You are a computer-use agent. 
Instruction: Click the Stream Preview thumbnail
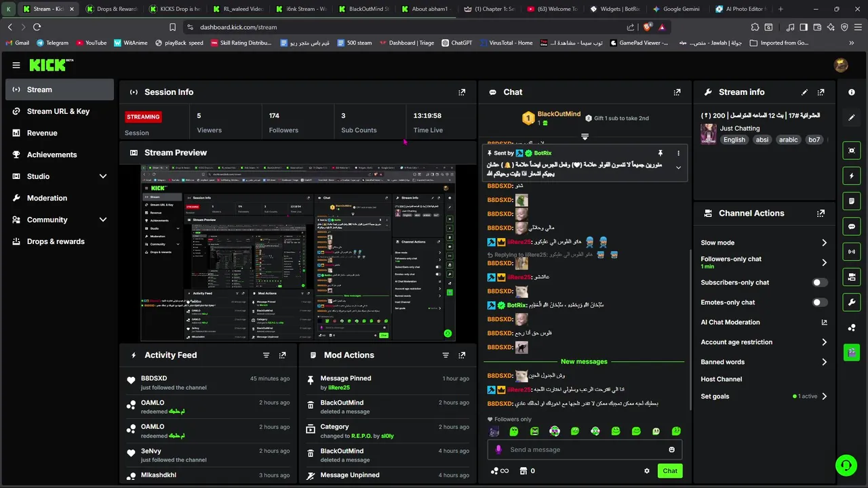[298, 253]
